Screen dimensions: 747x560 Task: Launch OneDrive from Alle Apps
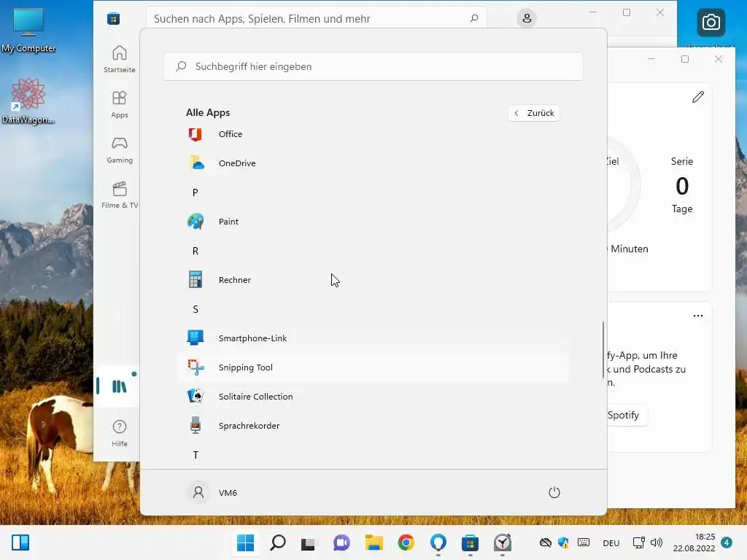click(x=373, y=163)
